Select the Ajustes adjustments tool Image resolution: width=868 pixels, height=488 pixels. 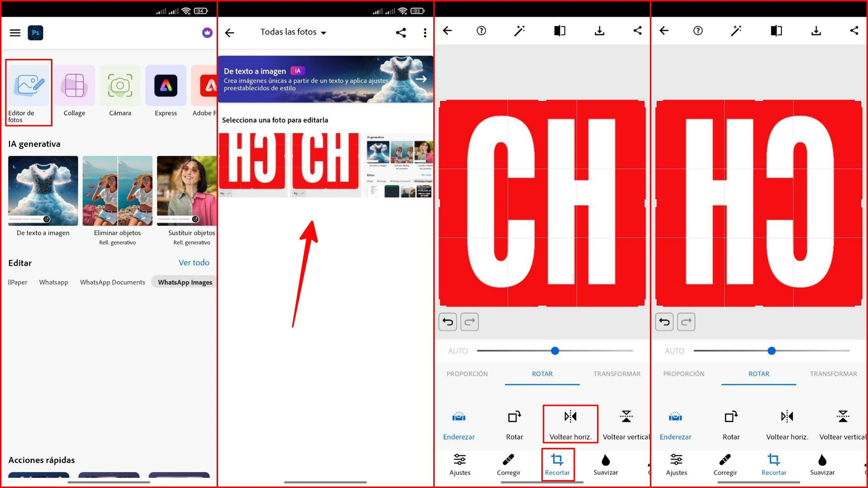click(460, 465)
